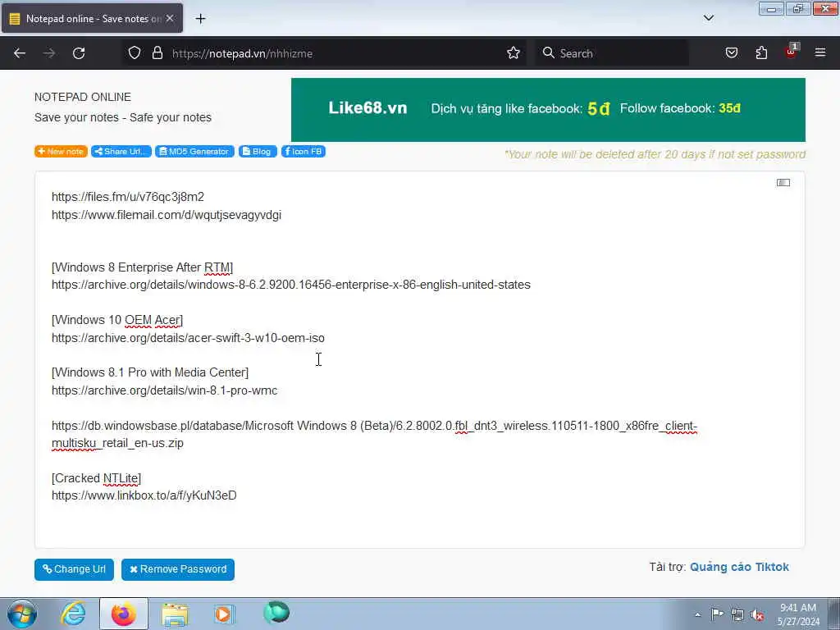Click the Like68.vn advertisement banner

pyautogui.click(x=548, y=110)
